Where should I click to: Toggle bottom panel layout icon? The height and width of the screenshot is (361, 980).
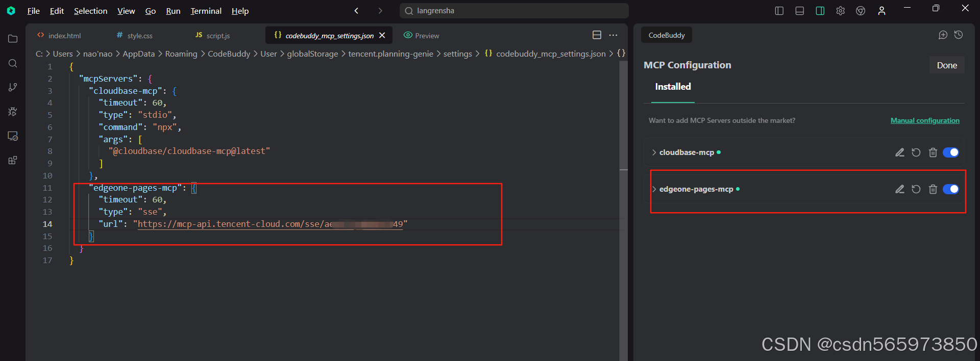pos(799,11)
